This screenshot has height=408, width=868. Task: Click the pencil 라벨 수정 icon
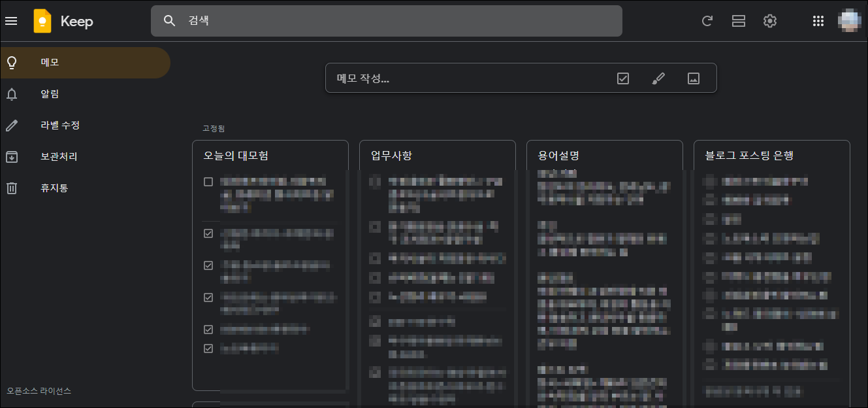[12, 126]
